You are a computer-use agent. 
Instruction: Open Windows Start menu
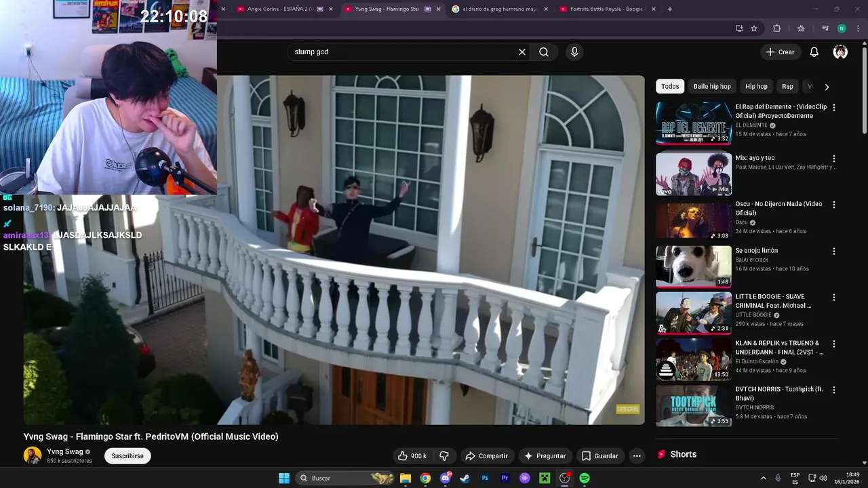pos(284,478)
